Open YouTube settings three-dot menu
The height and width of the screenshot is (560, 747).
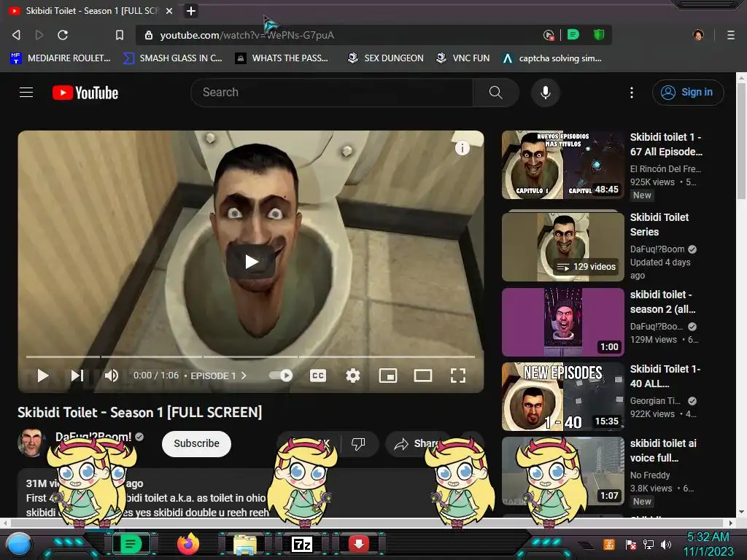click(x=632, y=93)
